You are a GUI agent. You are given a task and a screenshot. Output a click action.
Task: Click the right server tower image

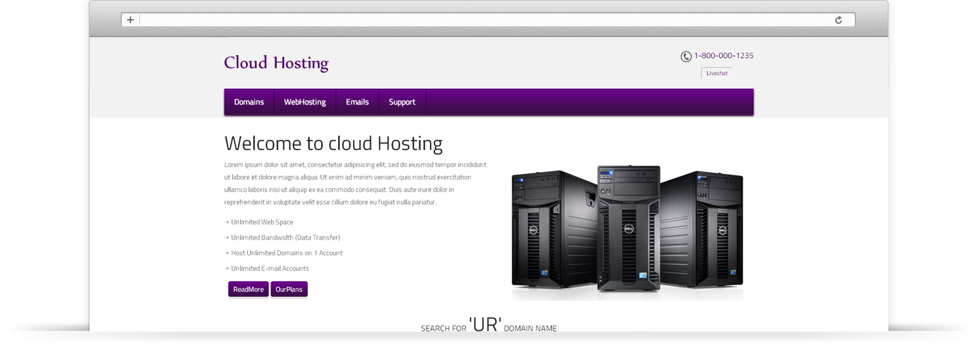tap(703, 229)
